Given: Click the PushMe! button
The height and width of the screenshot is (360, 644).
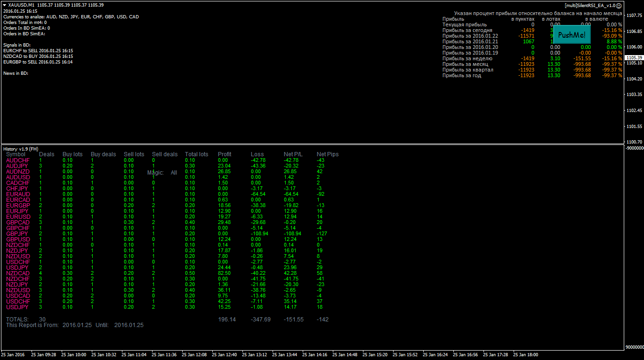Looking at the screenshot, I should click(572, 35).
